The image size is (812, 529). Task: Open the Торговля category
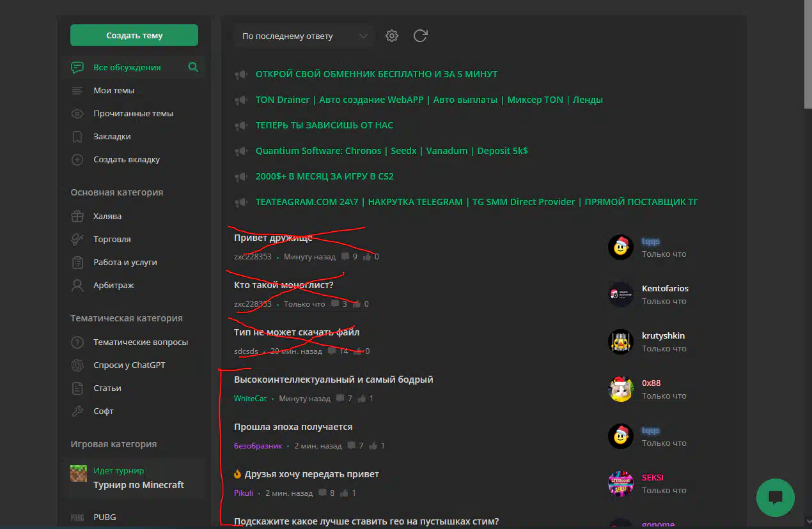pos(112,239)
